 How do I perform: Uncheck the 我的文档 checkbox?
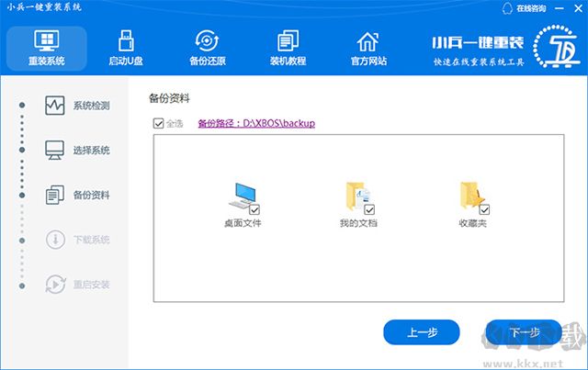(369, 209)
